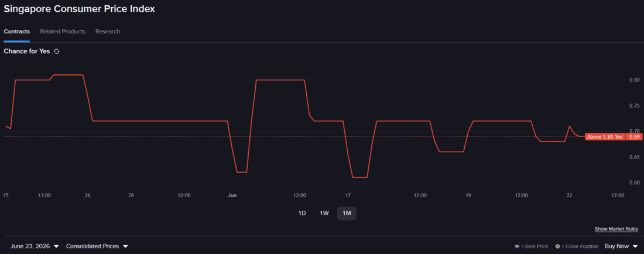This screenshot has width=644, height=254.
Task: Expand the June 23, 2026 date dropdown
Action: (x=35, y=246)
